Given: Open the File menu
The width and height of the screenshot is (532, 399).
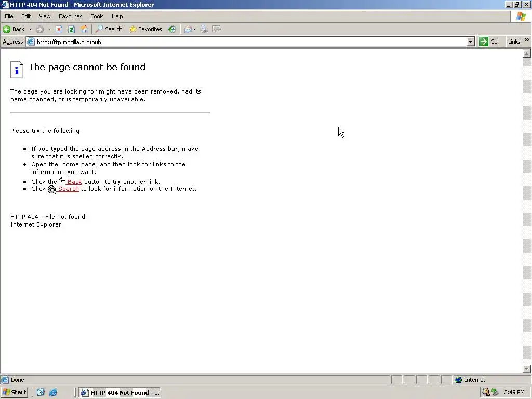Looking at the screenshot, I should 9,16.
